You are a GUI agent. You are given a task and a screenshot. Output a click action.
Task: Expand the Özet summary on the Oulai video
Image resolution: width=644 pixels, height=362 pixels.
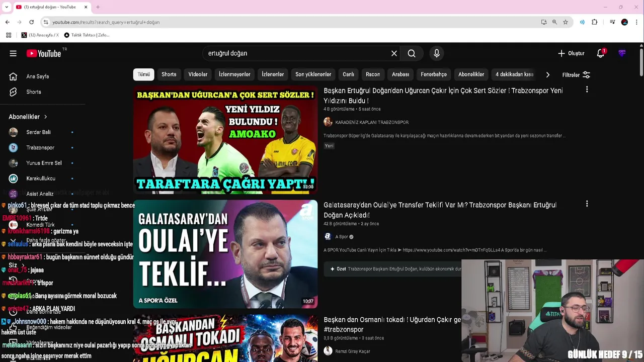tap(392, 269)
